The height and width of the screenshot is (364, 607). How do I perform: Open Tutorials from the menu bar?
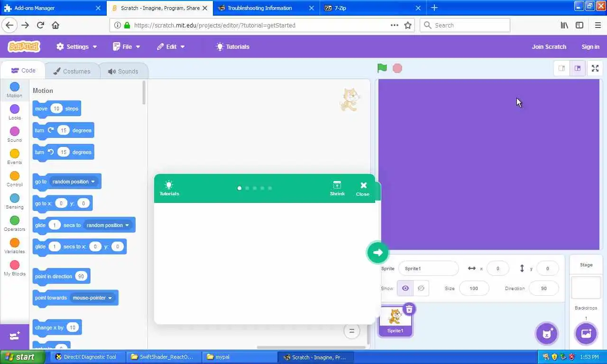(232, 46)
